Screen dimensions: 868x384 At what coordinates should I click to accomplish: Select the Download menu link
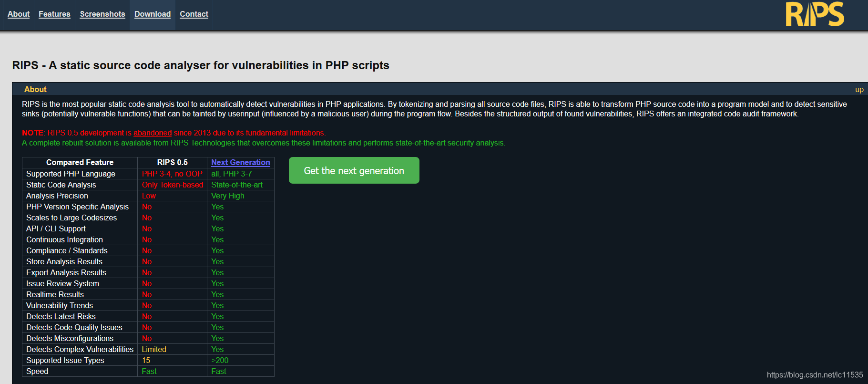153,14
